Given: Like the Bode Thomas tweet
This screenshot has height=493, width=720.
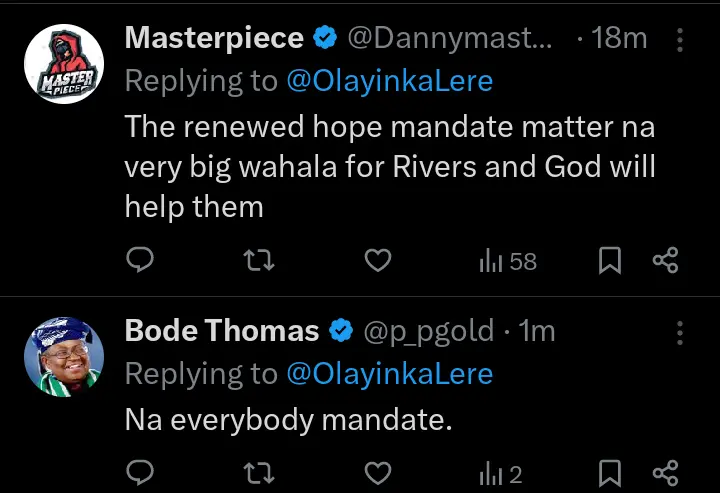Looking at the screenshot, I should (376, 473).
